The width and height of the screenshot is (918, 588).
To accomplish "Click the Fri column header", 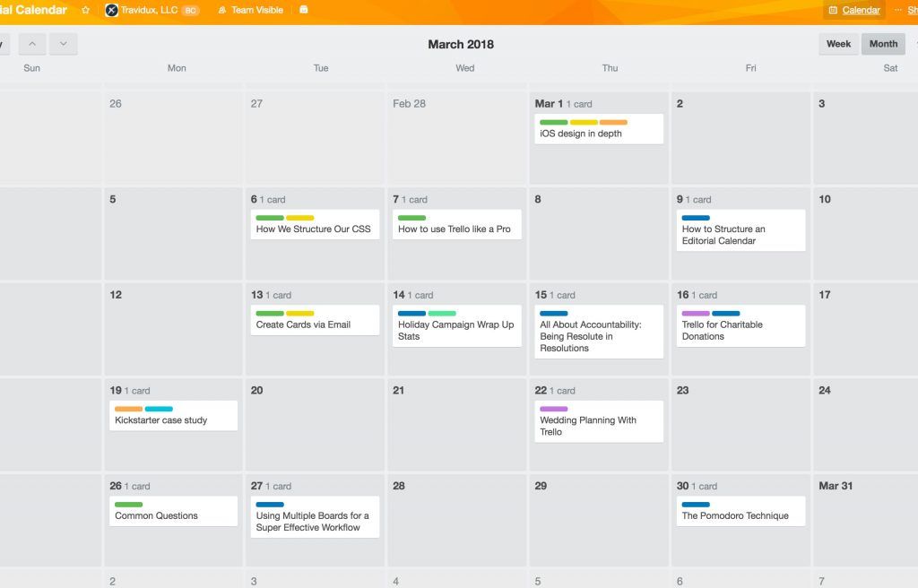I will click(x=750, y=68).
